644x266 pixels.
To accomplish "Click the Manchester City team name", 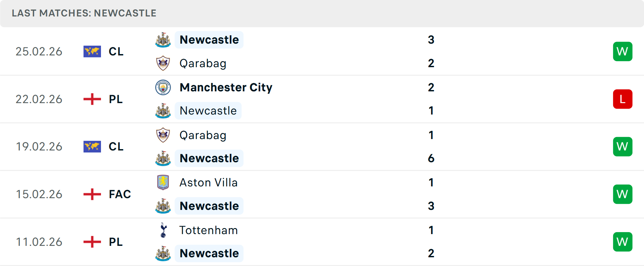I will (226, 87).
